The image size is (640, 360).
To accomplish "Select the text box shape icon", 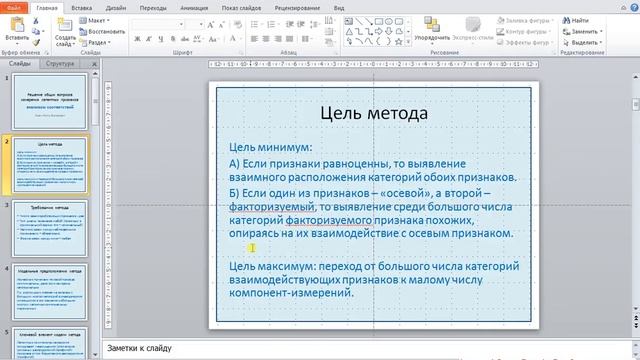I will [x=349, y=21].
